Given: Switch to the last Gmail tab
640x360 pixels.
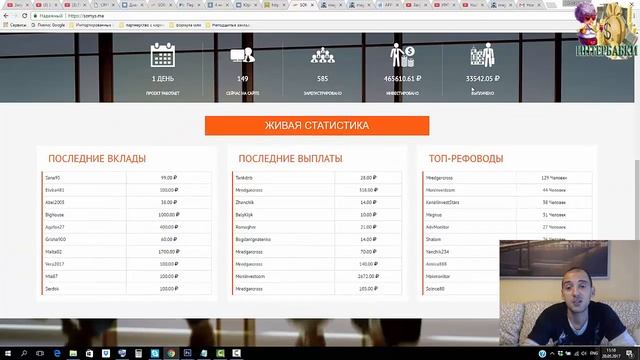Looking at the screenshot, I should (530, 5).
